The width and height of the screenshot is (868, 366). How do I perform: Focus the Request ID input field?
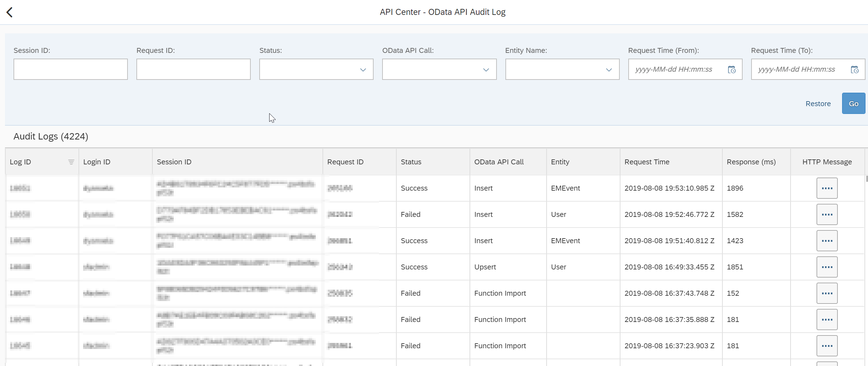pyautogui.click(x=194, y=69)
